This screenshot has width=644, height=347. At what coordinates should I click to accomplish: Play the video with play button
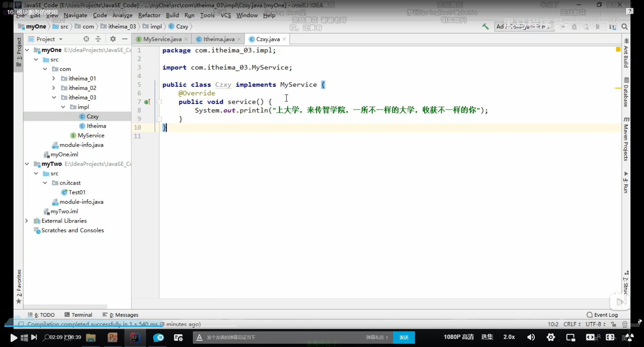(x=14, y=338)
